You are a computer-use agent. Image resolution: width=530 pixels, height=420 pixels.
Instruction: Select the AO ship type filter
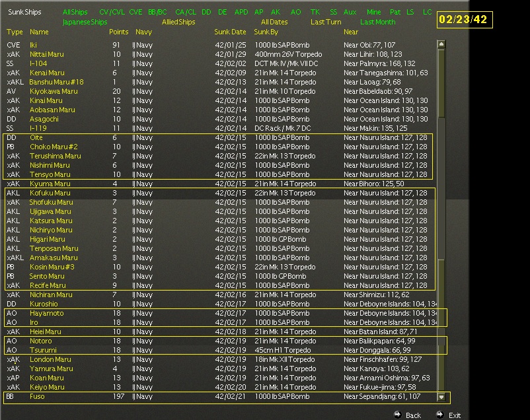pyautogui.click(x=296, y=12)
